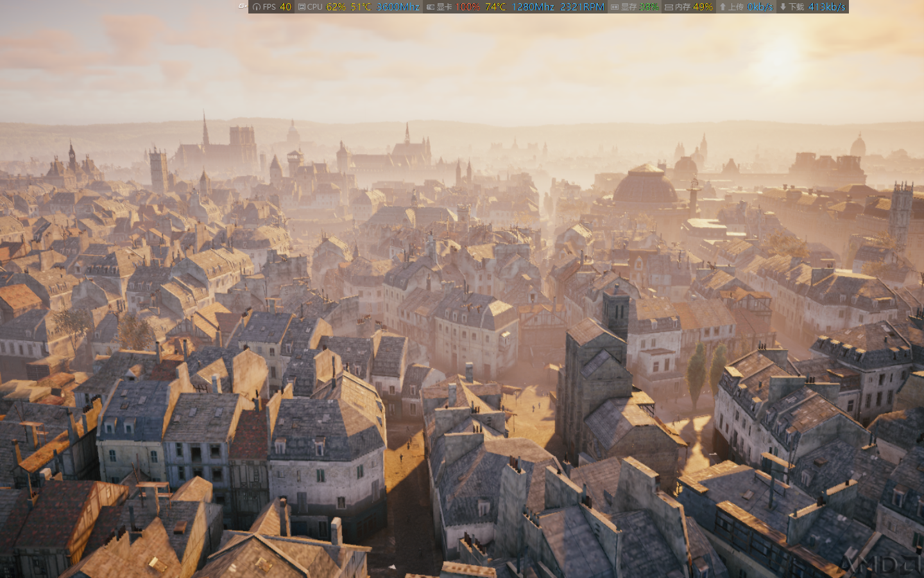Click the overlay logo icon left of the FPS counter
Image resolution: width=924 pixels, height=578 pixels.
242,6
